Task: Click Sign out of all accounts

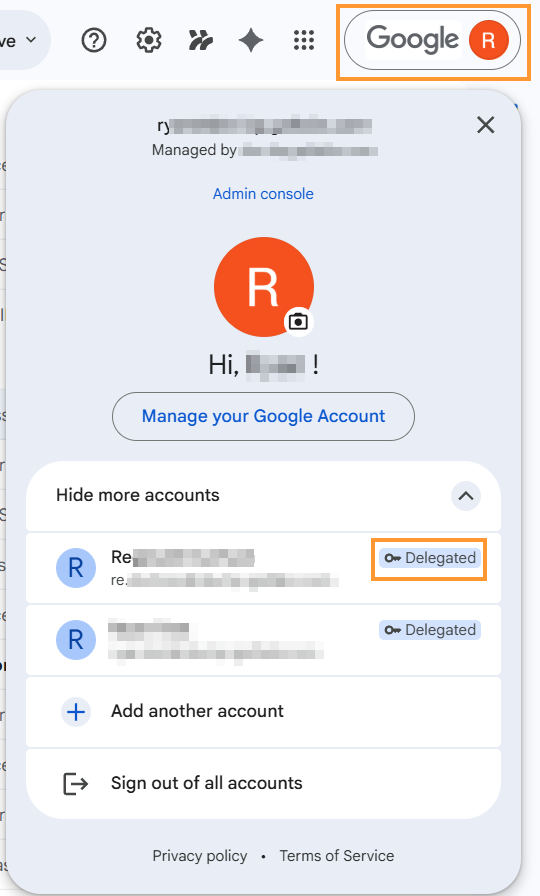Action: pyautogui.click(x=263, y=783)
